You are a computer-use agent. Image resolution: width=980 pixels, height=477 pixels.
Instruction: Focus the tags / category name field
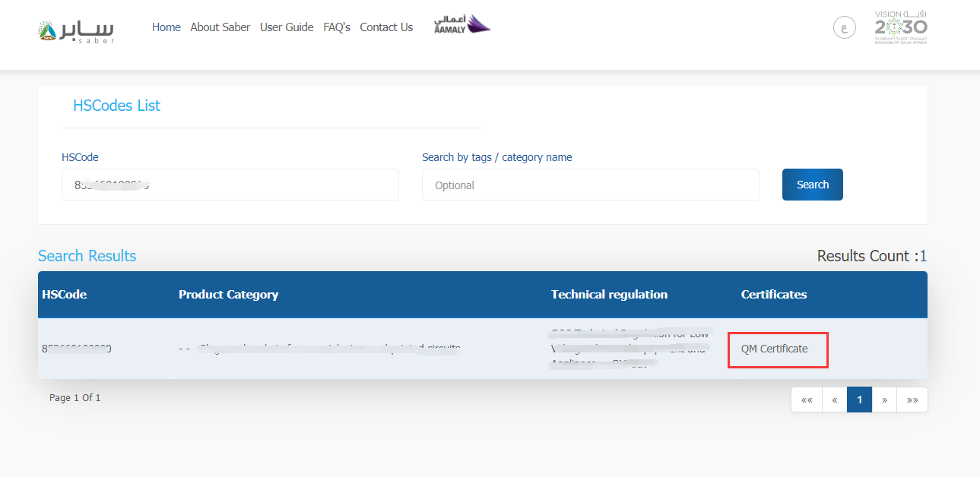pyautogui.click(x=591, y=185)
